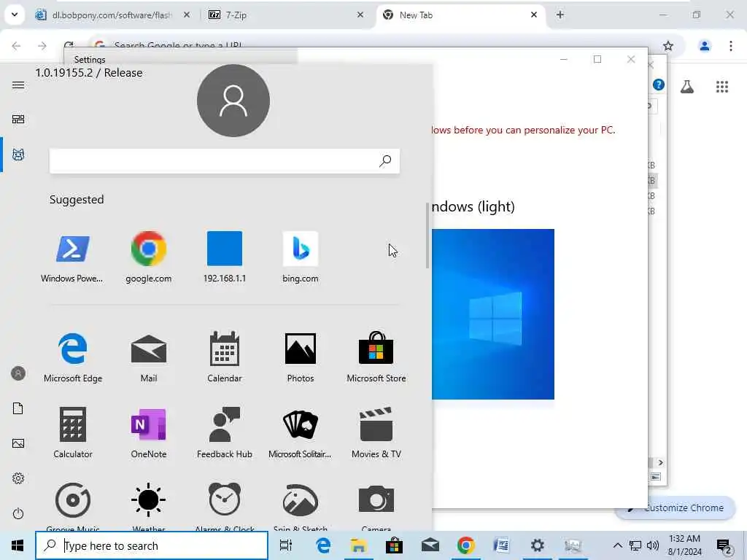Click the Start menu vertical scrollbar
747x560 pixels.
click(427, 236)
